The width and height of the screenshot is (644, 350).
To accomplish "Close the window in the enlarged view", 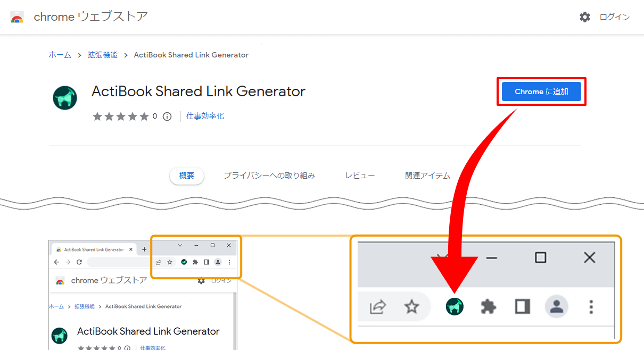I will (589, 257).
